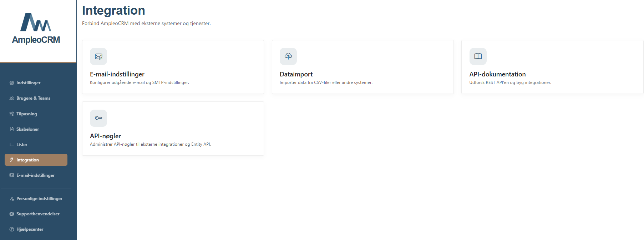
Task: Open the API-dokumentation card title
Action: 497,74
